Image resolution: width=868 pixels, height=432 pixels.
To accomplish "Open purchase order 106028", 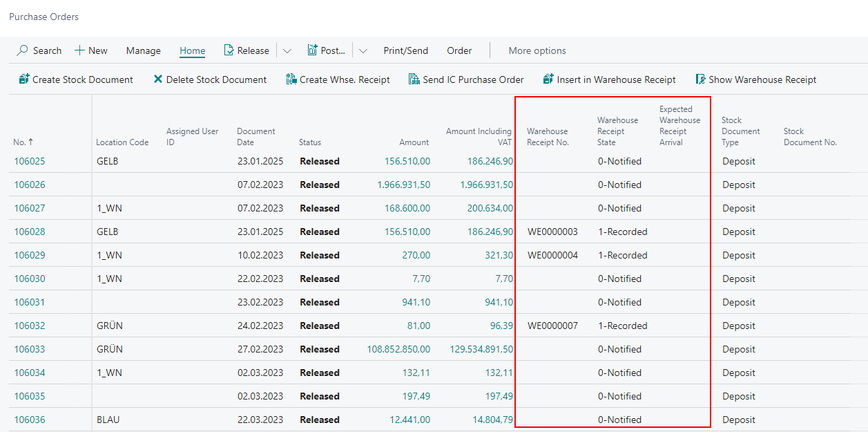I will [x=30, y=232].
